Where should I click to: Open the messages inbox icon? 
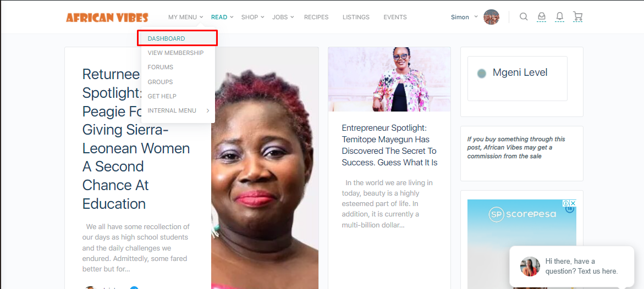tap(542, 16)
